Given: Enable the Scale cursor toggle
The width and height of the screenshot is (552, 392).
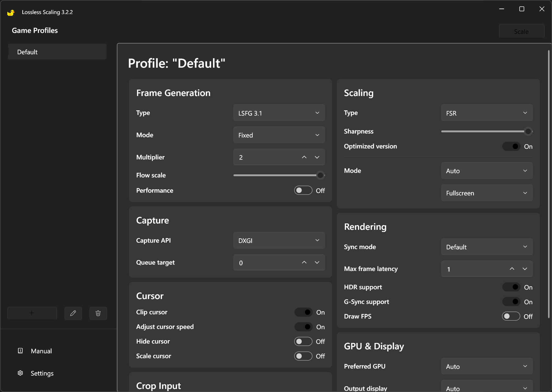Looking at the screenshot, I should [303, 356].
